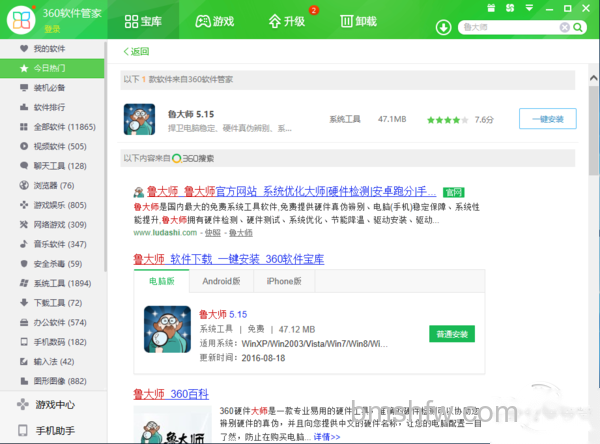600x444 pixels.
Task: Open 装机必备 category
Action: pos(52,88)
